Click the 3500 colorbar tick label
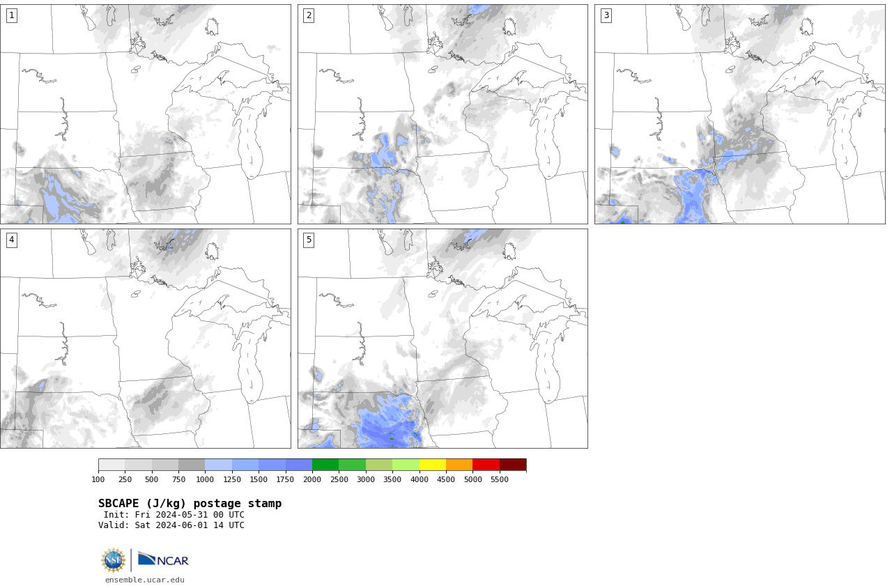Viewport: 892px width, 588px height. tap(392, 479)
